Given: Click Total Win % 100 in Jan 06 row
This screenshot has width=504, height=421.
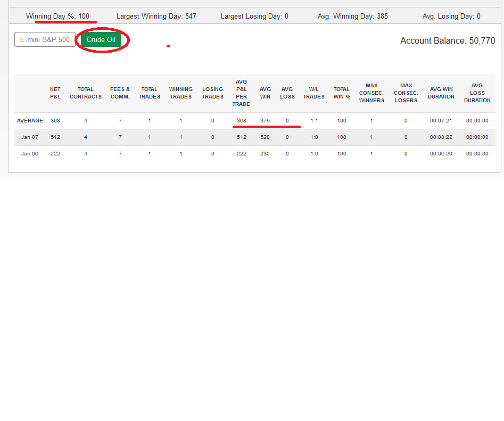Looking at the screenshot, I should (341, 154).
